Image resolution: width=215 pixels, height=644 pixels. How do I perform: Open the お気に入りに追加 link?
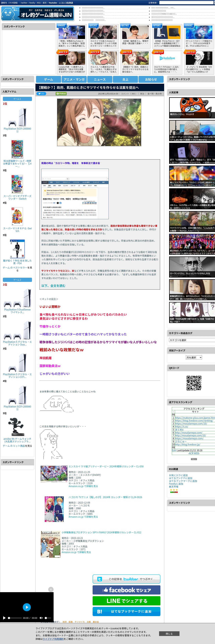coord(178,475)
